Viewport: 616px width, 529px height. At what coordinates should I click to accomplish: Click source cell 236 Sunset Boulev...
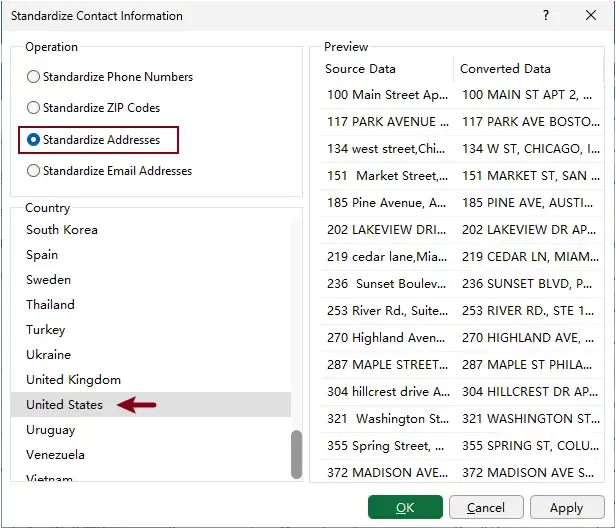tap(387, 284)
